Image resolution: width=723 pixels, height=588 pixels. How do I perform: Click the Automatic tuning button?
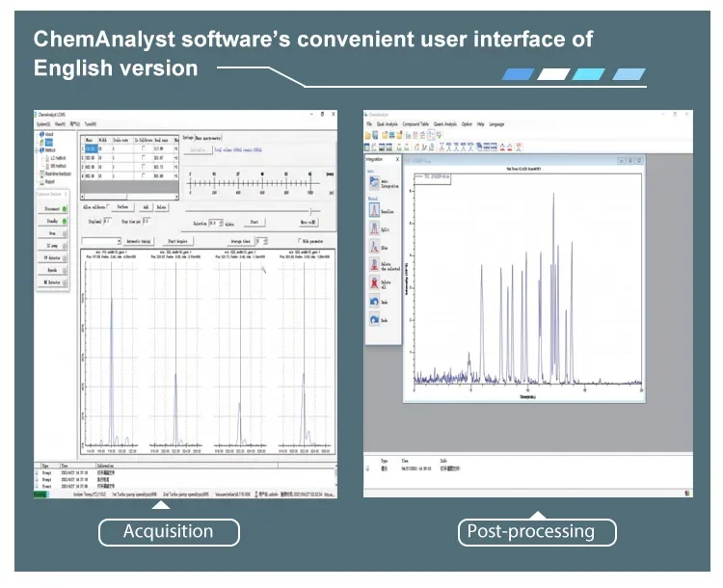[x=139, y=241]
